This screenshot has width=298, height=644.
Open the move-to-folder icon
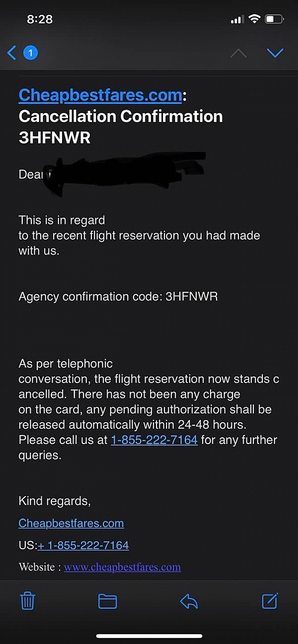pos(107,601)
